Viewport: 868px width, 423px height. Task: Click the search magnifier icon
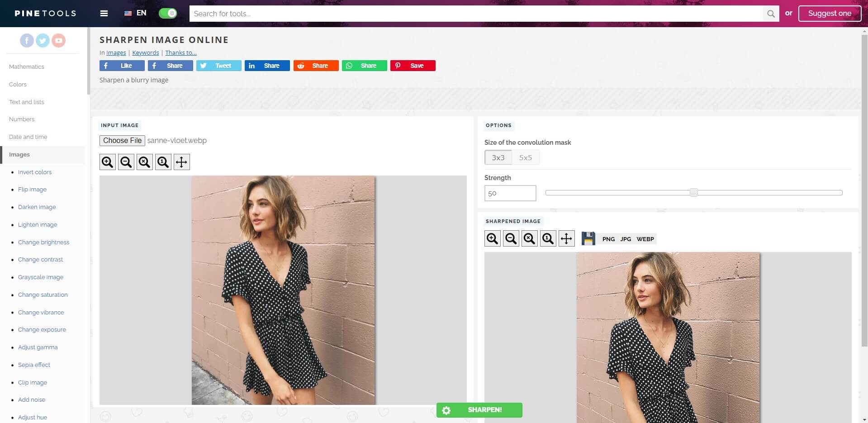click(x=771, y=14)
